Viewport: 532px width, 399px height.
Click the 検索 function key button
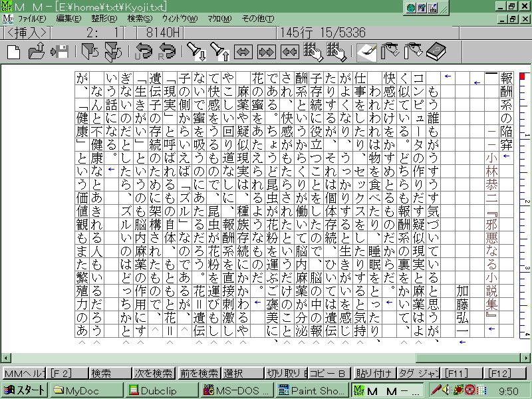pos(110,373)
